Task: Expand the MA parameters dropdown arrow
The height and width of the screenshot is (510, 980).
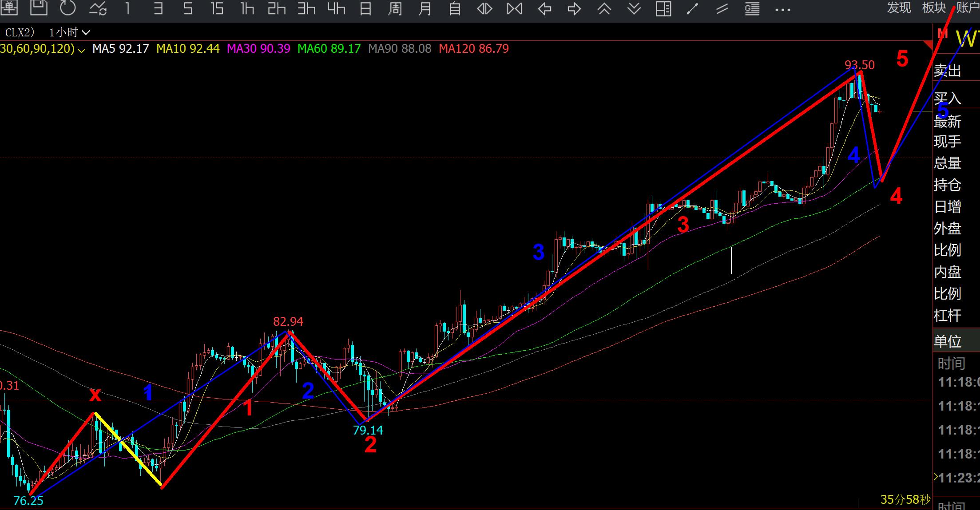Action: (x=81, y=50)
